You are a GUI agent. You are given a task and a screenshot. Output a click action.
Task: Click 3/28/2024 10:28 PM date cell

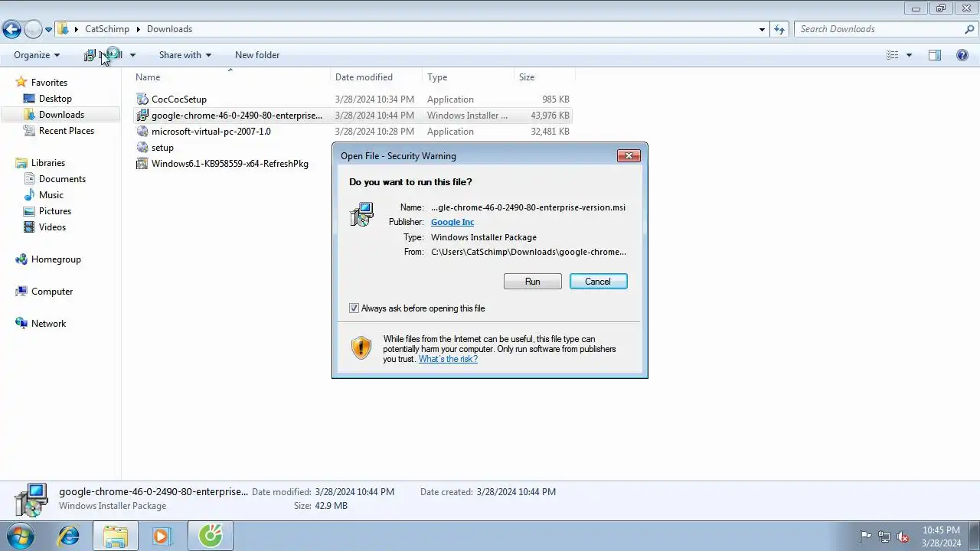[x=374, y=132]
